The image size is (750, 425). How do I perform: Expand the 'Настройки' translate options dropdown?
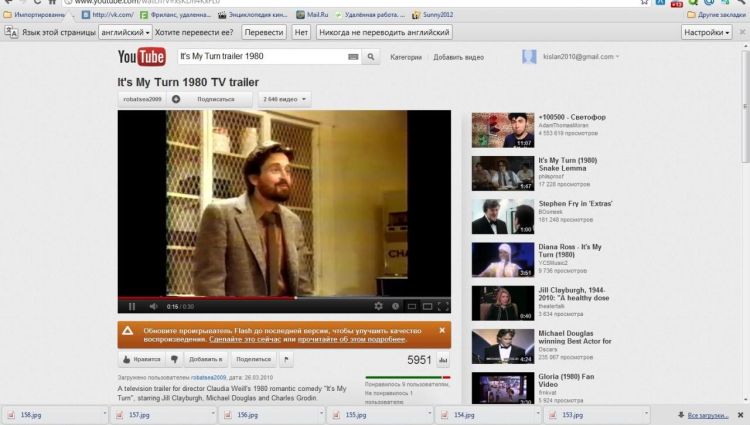click(x=706, y=32)
